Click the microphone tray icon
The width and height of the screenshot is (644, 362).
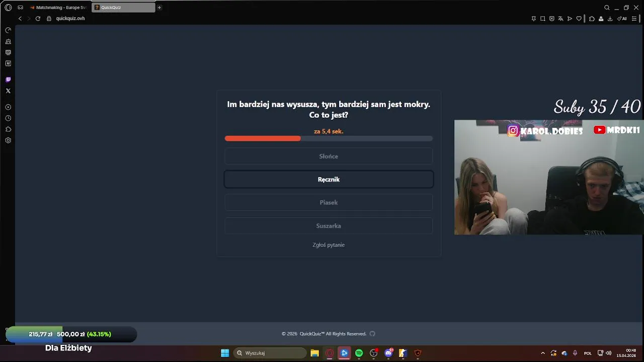[x=575, y=353]
